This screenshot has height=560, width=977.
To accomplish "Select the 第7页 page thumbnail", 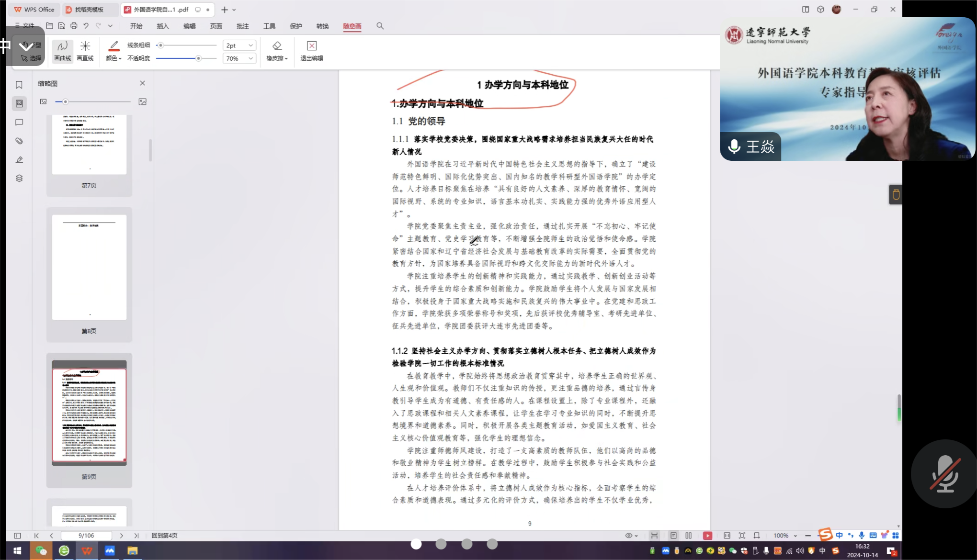I will click(x=89, y=155).
